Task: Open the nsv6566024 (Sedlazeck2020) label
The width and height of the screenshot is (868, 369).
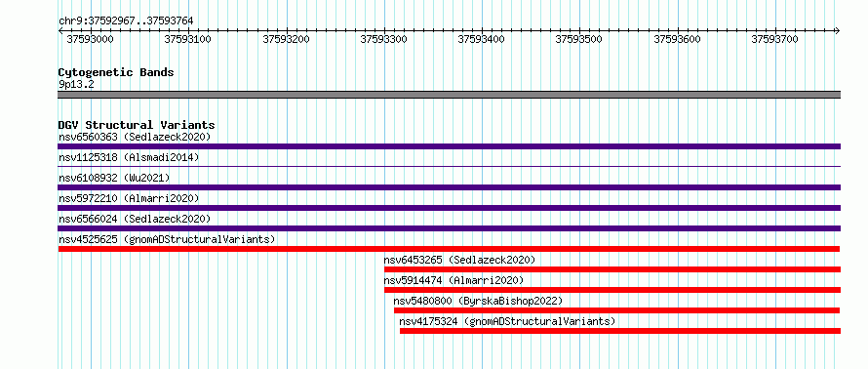Action: (135, 219)
